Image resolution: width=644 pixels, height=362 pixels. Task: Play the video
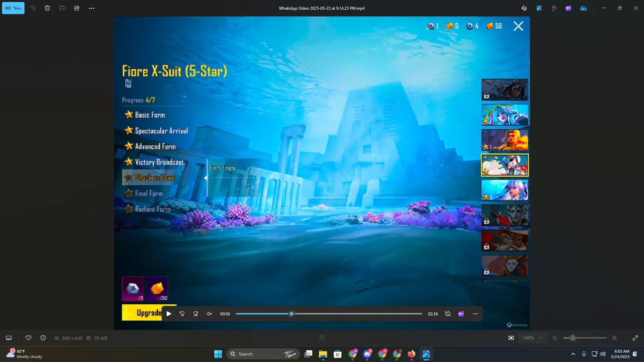169,314
